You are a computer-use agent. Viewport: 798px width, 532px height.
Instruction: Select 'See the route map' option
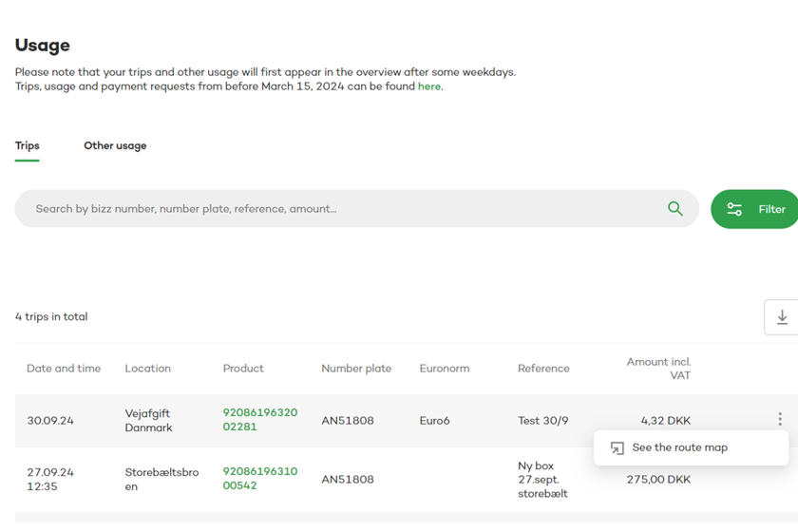pos(679,447)
